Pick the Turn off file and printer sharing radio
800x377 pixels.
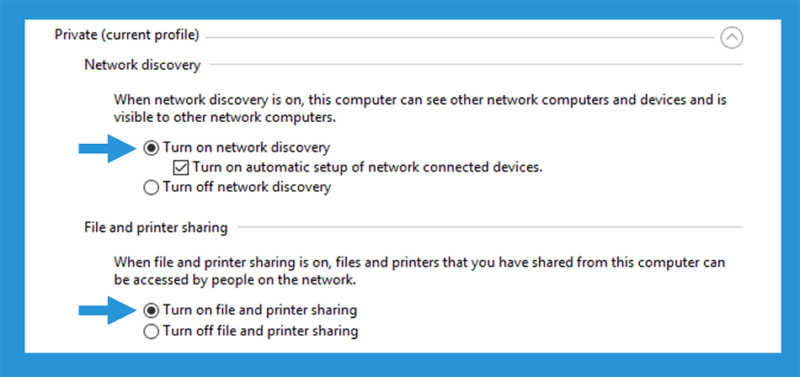(x=151, y=332)
